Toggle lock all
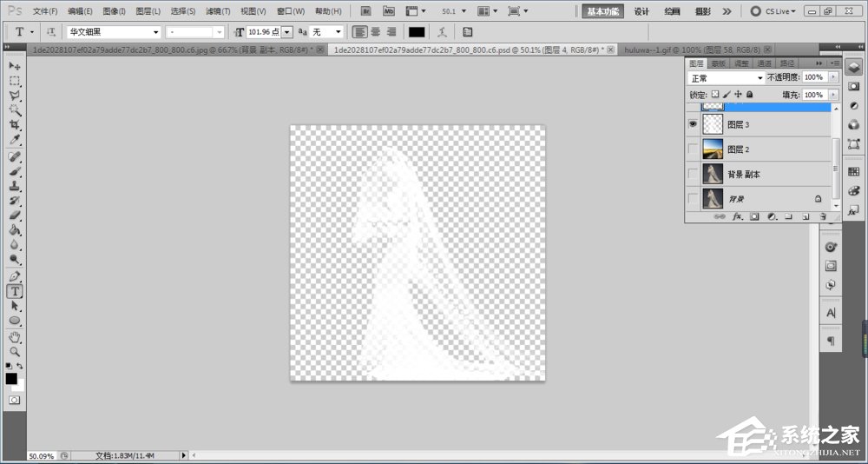The width and height of the screenshot is (868, 464). (x=750, y=95)
